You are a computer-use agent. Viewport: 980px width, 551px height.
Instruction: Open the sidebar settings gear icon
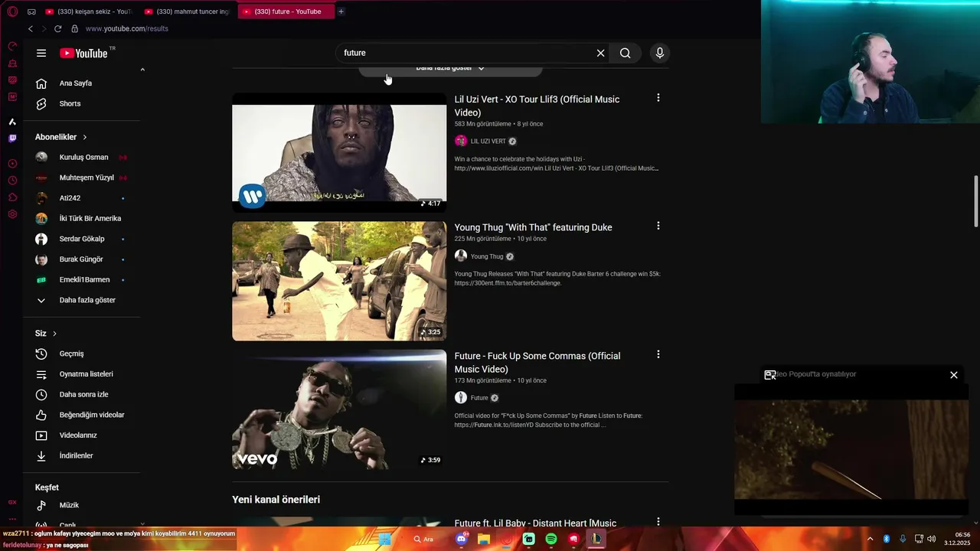click(x=12, y=214)
